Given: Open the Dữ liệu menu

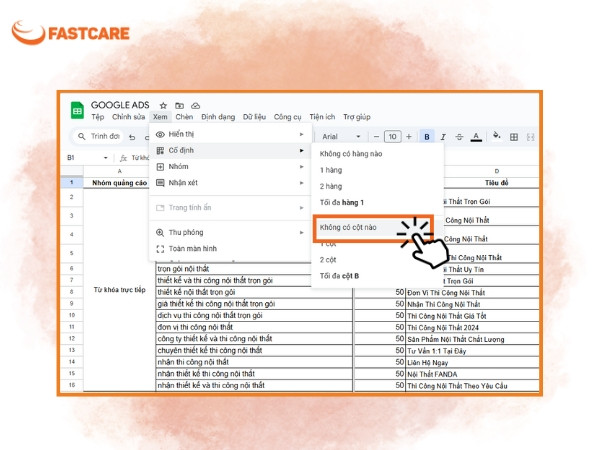Looking at the screenshot, I should click(x=254, y=117).
